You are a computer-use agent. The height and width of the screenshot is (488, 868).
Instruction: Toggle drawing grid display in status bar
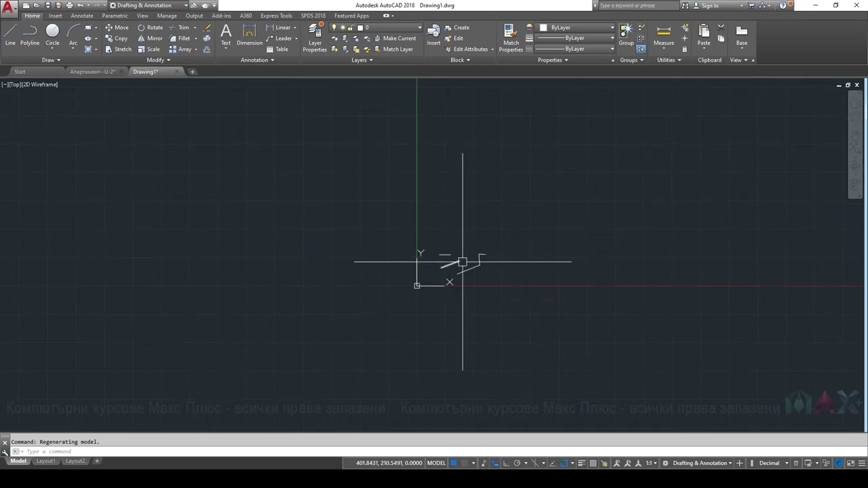coord(454,463)
